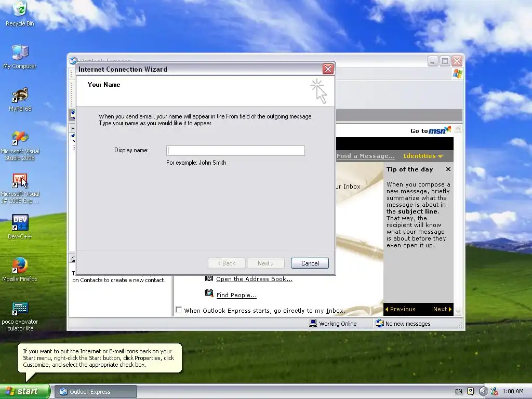Show the Previous tip of the day
The height and width of the screenshot is (399, 532).
point(401,309)
